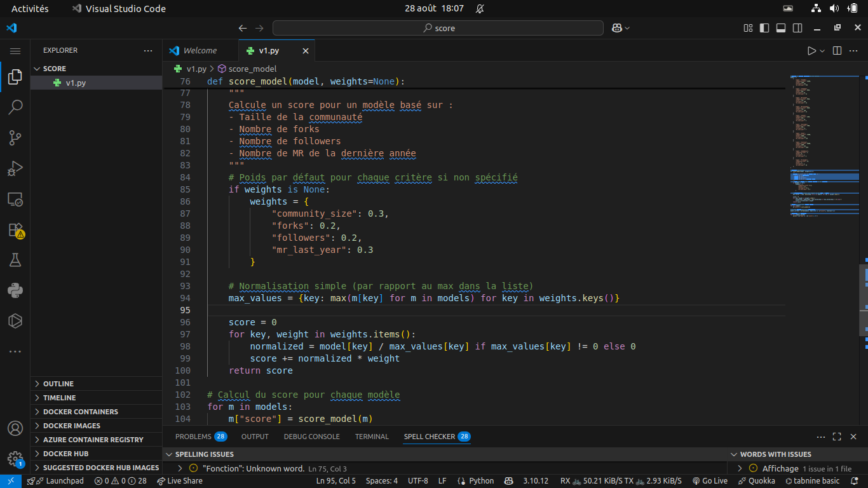The height and width of the screenshot is (488, 868).
Task: Open the Explorer view in the activity bar
Action: point(15,78)
